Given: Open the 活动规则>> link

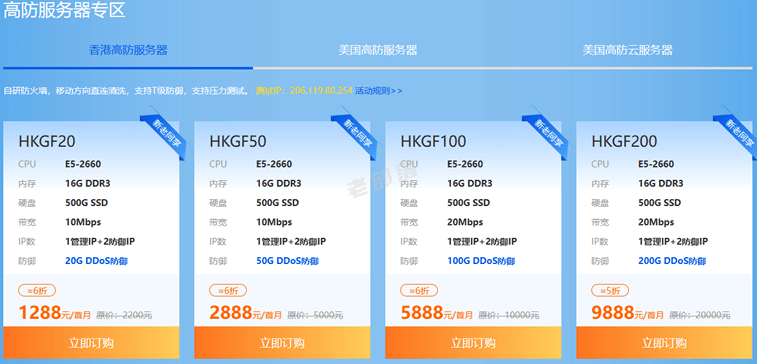Looking at the screenshot, I should click(x=378, y=91).
